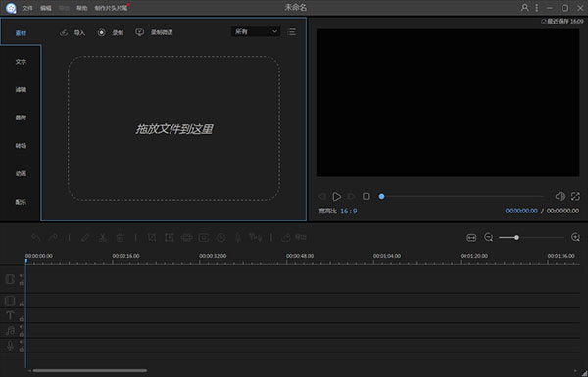Switch to the 动画 tab
588x377 pixels.
point(21,174)
